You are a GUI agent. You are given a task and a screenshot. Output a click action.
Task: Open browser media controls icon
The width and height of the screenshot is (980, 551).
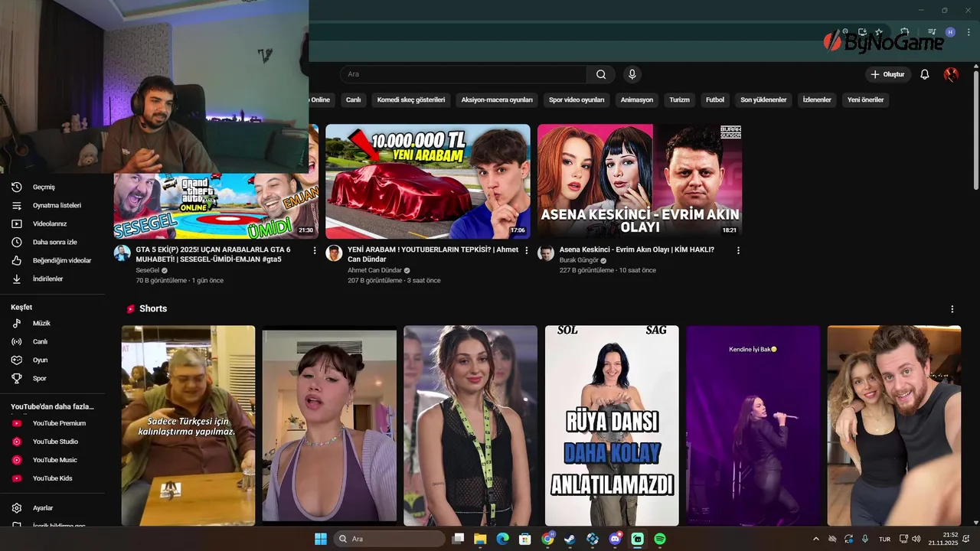pyautogui.click(x=932, y=32)
